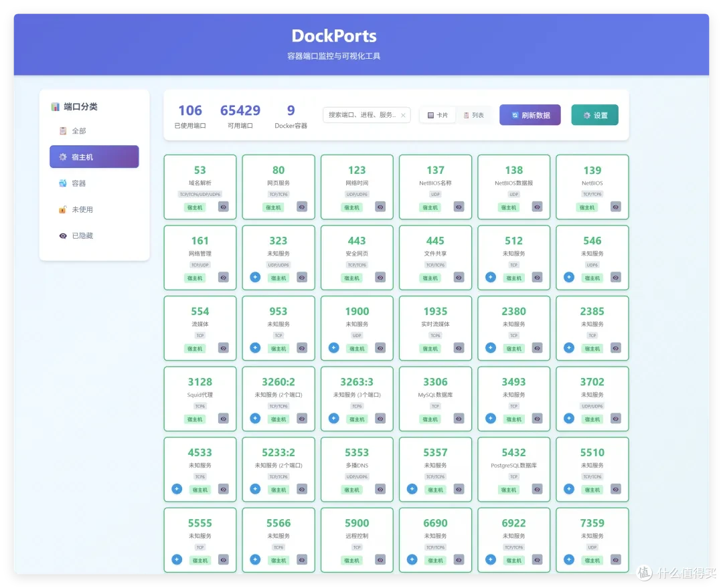The image size is (723, 588).
Task: Click the blue plus icon on port 953 card
Action: pos(255,348)
